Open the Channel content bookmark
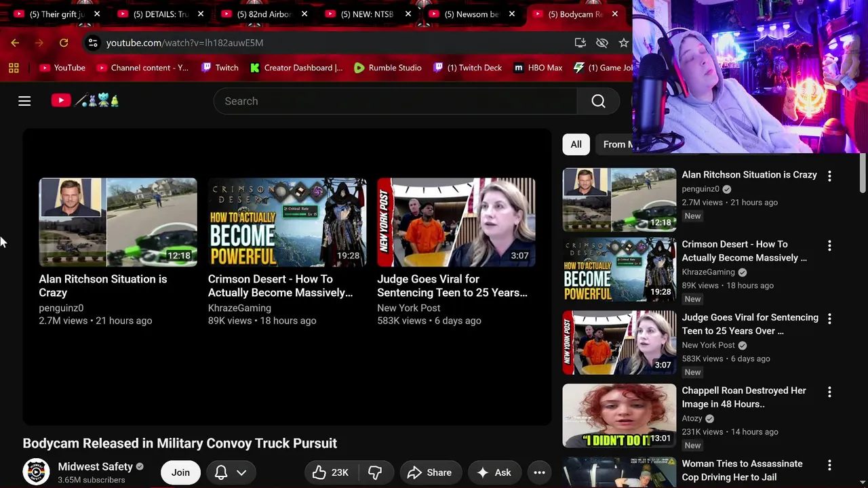Screen dimensions: 868x488 [142, 68]
